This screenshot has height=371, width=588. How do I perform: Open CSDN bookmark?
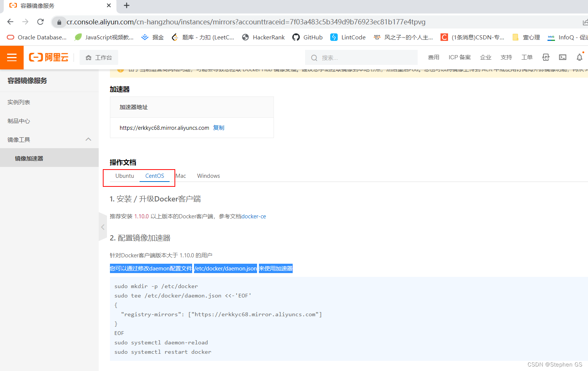pyautogui.click(x=472, y=37)
